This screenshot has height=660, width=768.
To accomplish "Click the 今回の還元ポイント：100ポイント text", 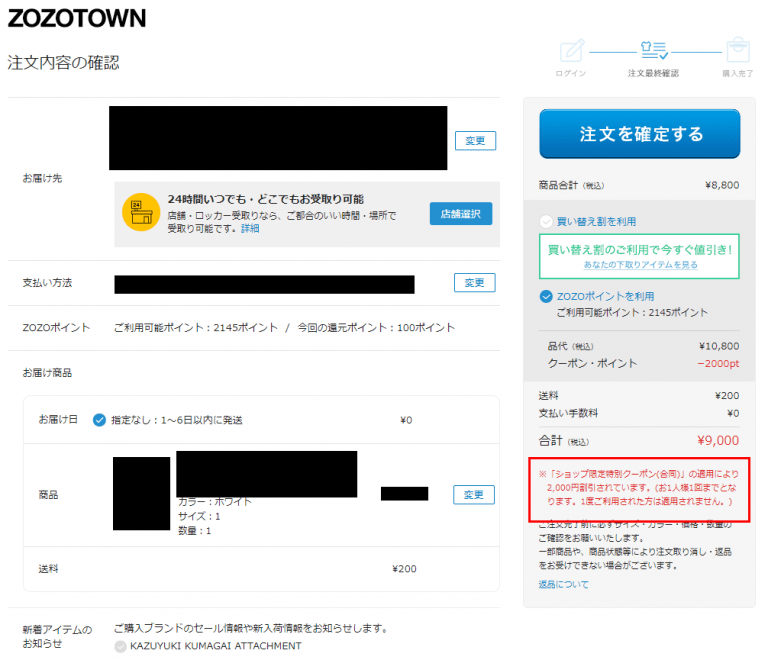I will 376,328.
